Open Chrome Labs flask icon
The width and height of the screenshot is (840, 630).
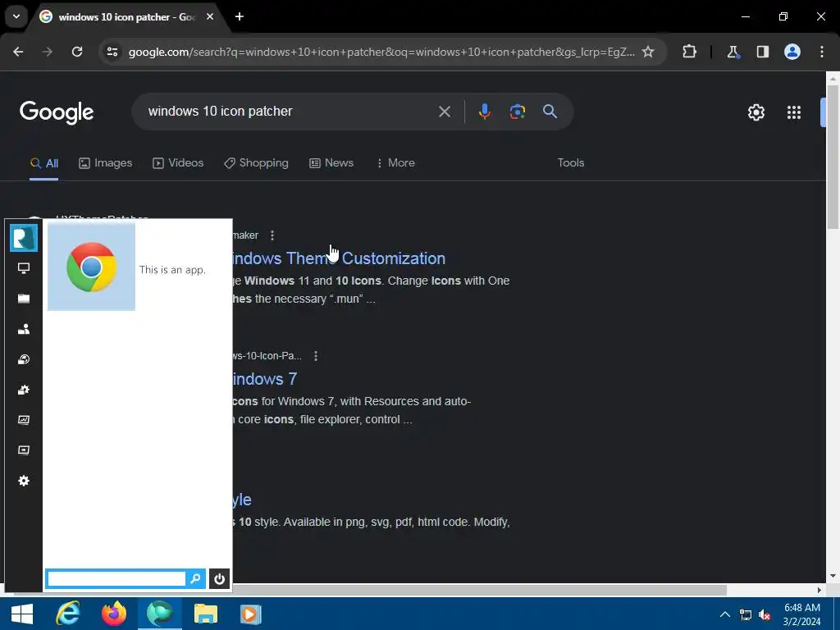[x=733, y=52]
